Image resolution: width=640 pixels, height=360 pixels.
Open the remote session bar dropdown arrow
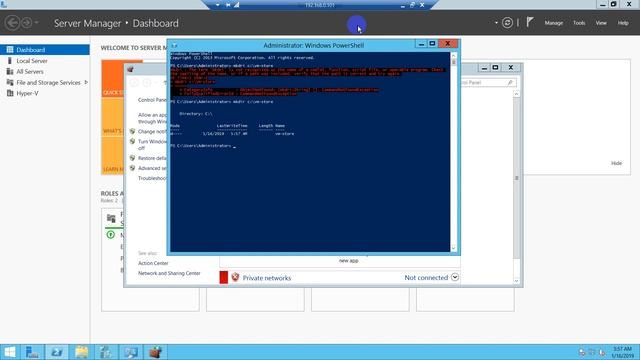[218, 5]
